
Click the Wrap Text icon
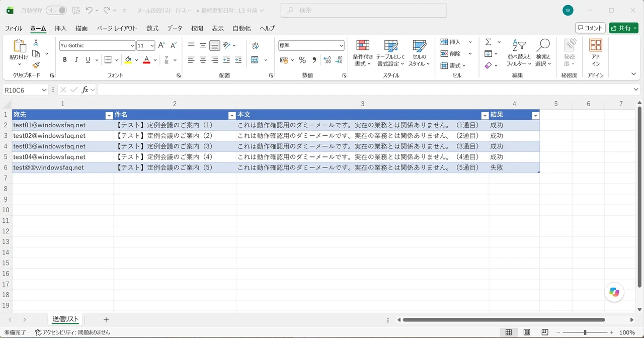point(255,45)
